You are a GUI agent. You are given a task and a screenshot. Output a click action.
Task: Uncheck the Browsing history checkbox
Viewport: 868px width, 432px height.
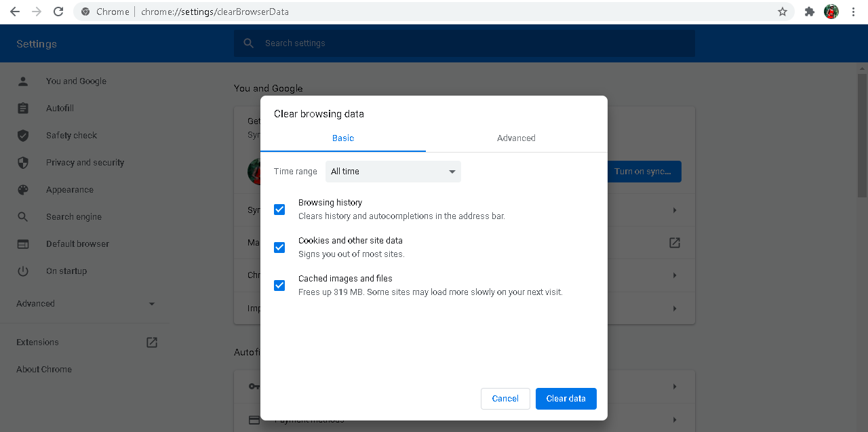point(279,210)
